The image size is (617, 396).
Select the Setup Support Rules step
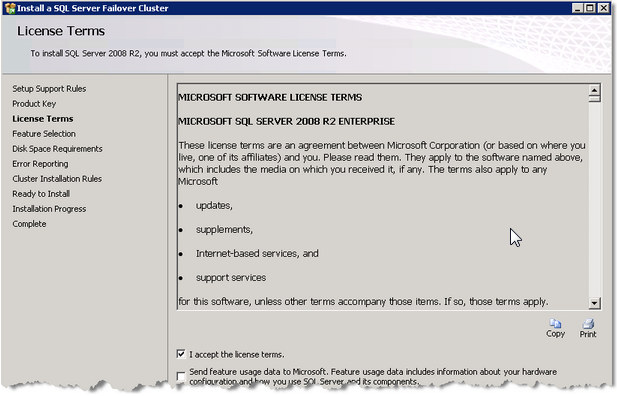pyautogui.click(x=49, y=89)
